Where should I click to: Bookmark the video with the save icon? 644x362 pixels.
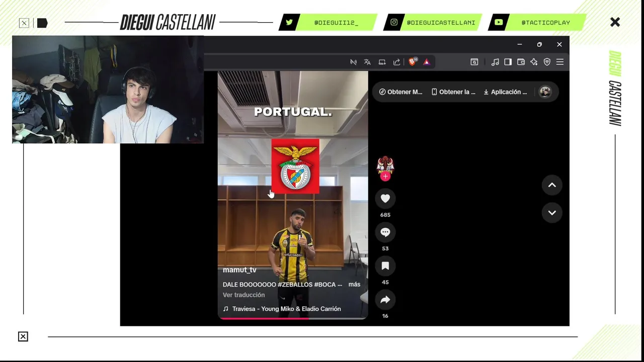click(385, 266)
